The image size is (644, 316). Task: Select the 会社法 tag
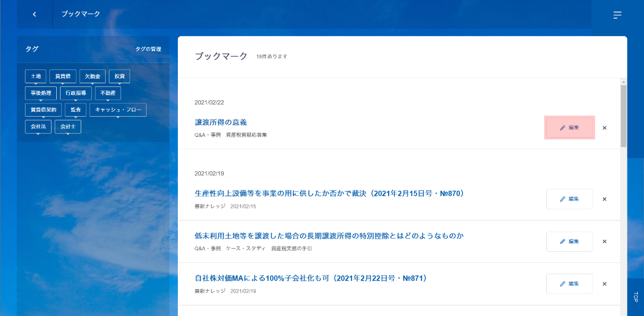(38, 127)
